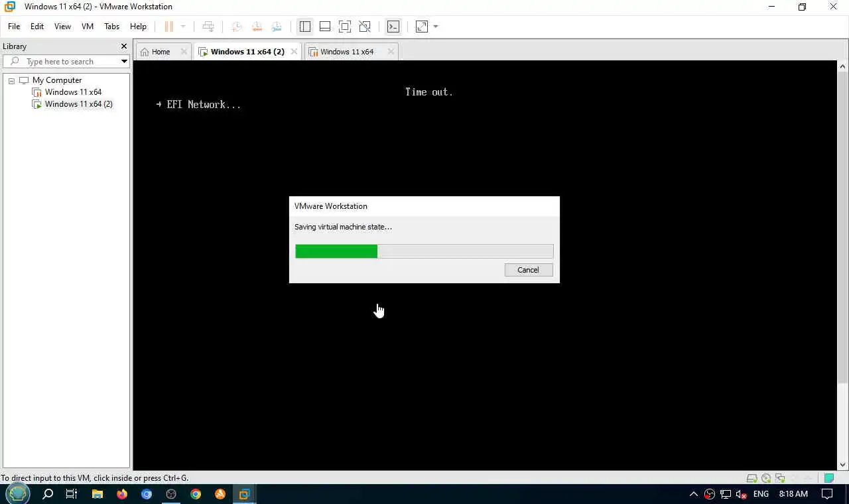Switch to the Windows 11 x64 tab

[x=347, y=52]
